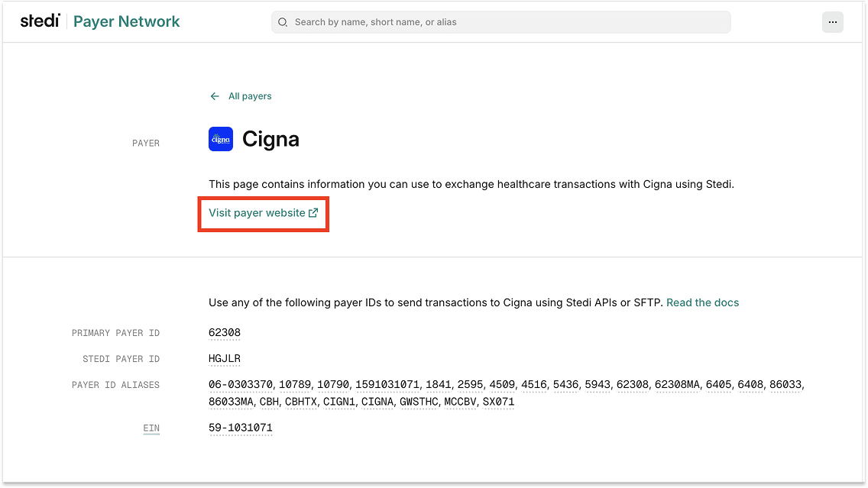Screen dimensions: 868x488
Task: Click alias 2595
Action: coord(470,385)
